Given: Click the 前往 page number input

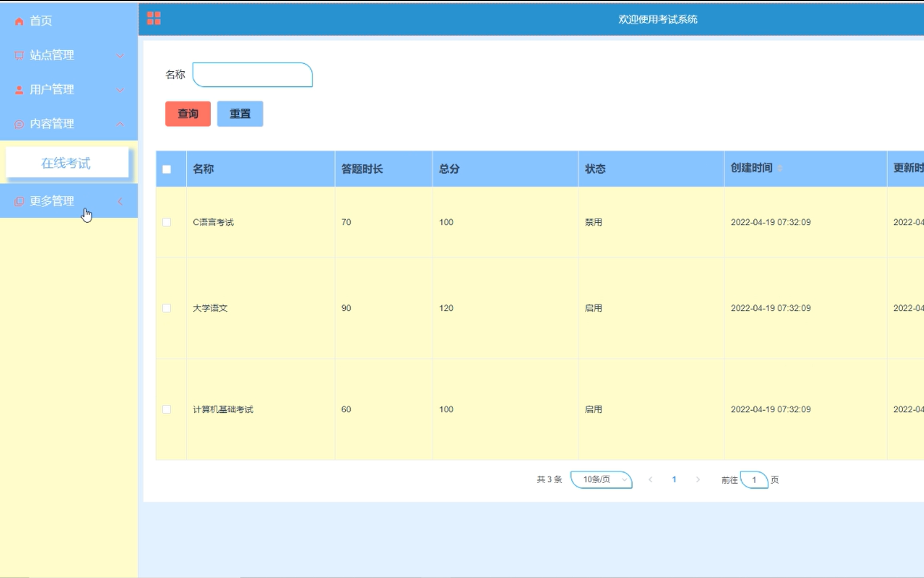Looking at the screenshot, I should (754, 479).
